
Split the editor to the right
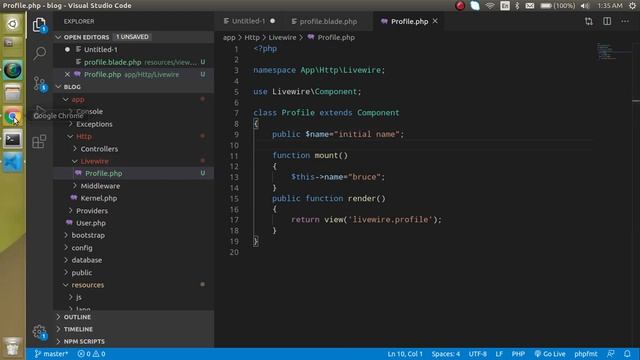click(607, 21)
